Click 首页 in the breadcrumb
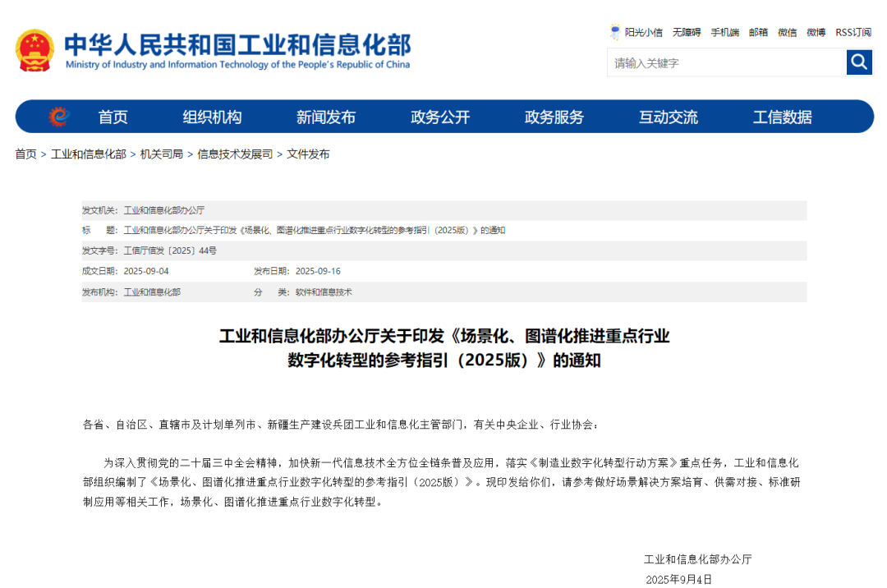 pos(25,154)
